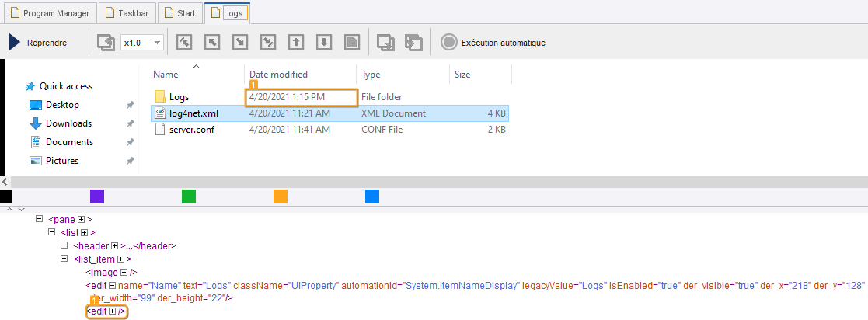This screenshot has height=320, width=868.
Task: Click the Downloads quick access item
Action: 68,123
